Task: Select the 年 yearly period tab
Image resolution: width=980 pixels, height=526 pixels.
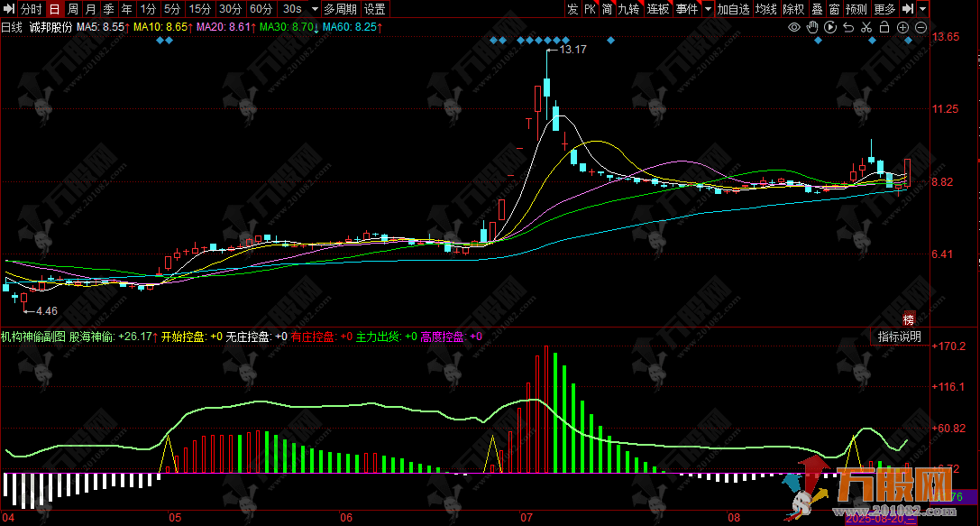Action: pyautogui.click(x=127, y=9)
